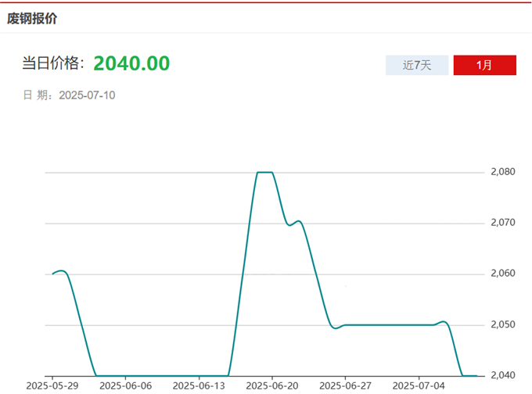Screen dimensions: 532x394
Task: Click the 2,060 y-axis value label
Action: 504,274
